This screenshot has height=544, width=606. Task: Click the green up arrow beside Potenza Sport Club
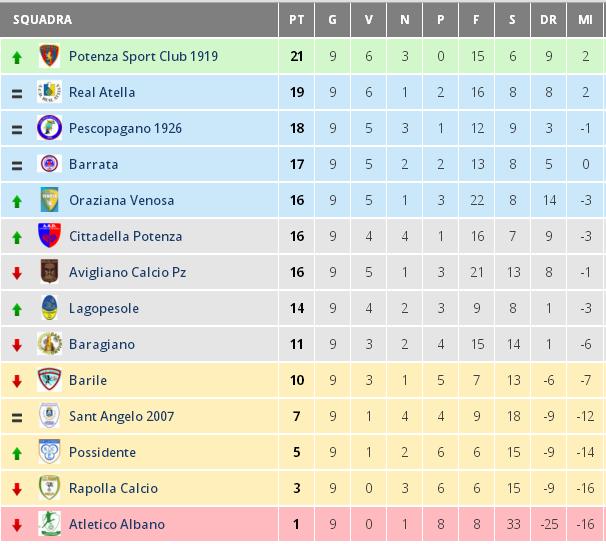coord(17,58)
